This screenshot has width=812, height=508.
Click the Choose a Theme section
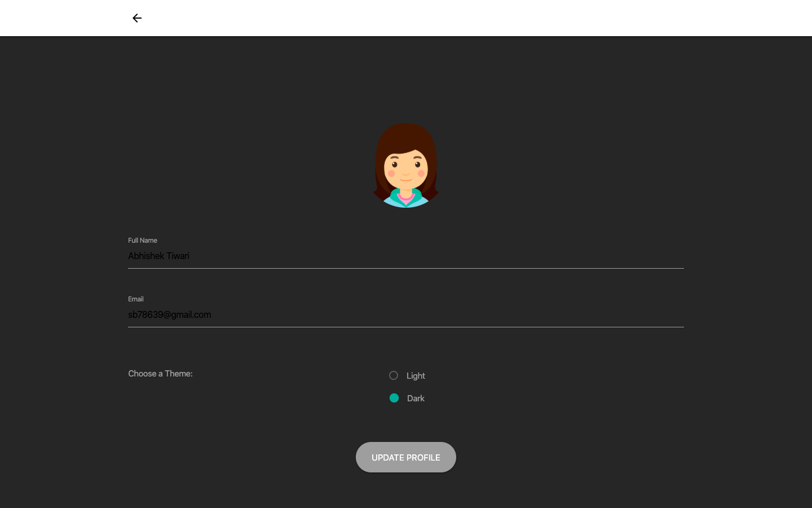[x=160, y=373]
